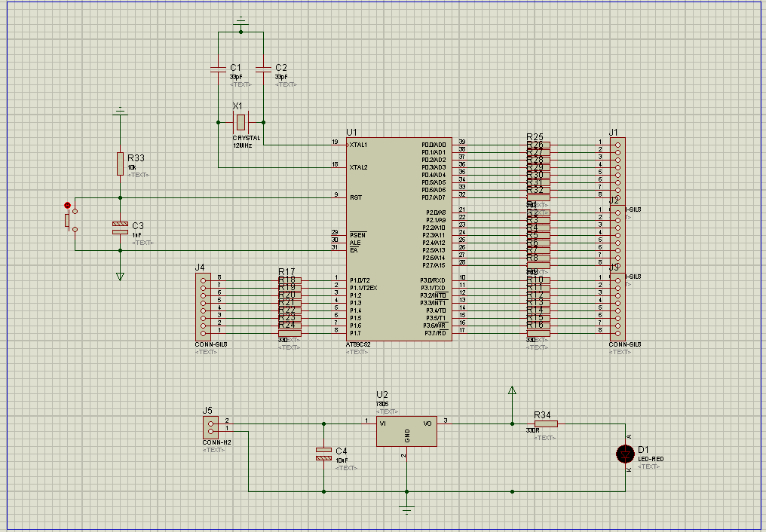
Task: Select capacitor C2 symbol
Action: [263, 69]
